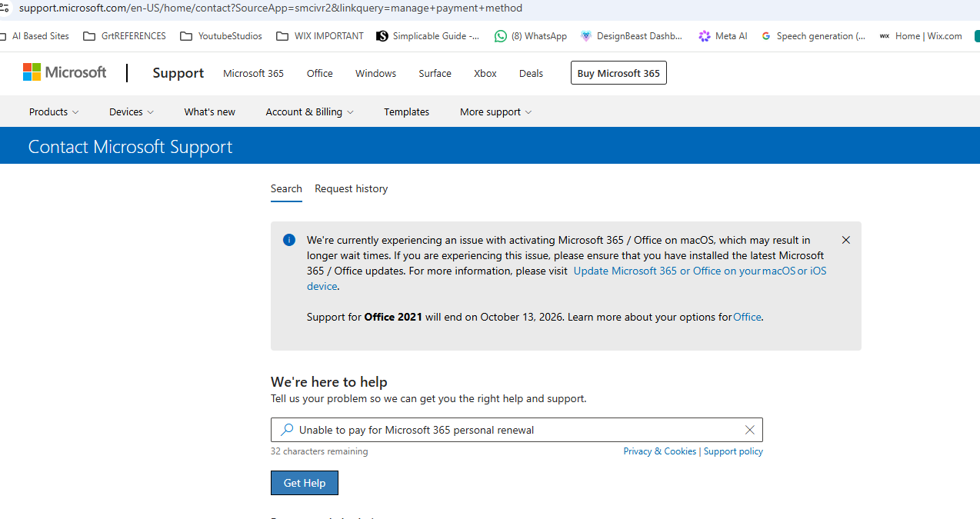
Task: Go to Surface in top navigation
Action: click(435, 73)
